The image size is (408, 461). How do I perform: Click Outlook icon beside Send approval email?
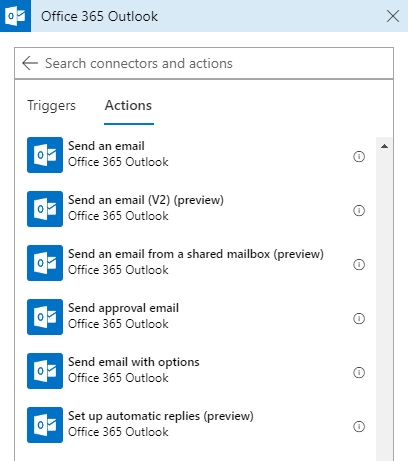click(45, 317)
